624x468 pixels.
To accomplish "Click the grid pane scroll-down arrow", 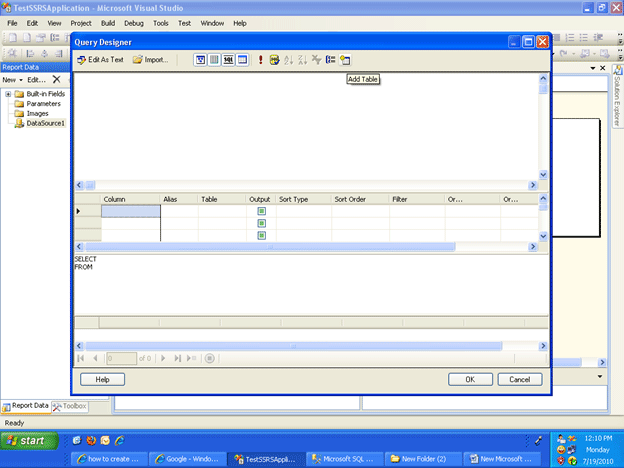I will [x=543, y=236].
